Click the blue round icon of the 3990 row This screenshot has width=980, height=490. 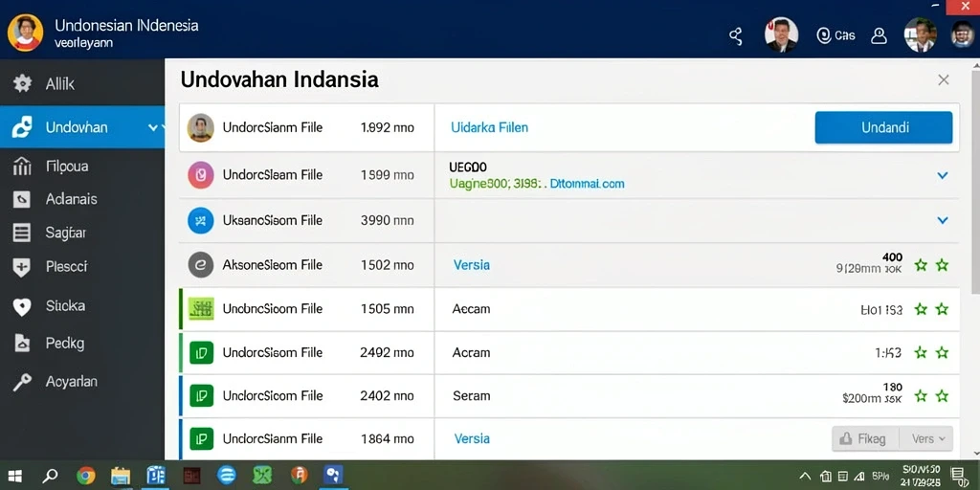pos(201,221)
